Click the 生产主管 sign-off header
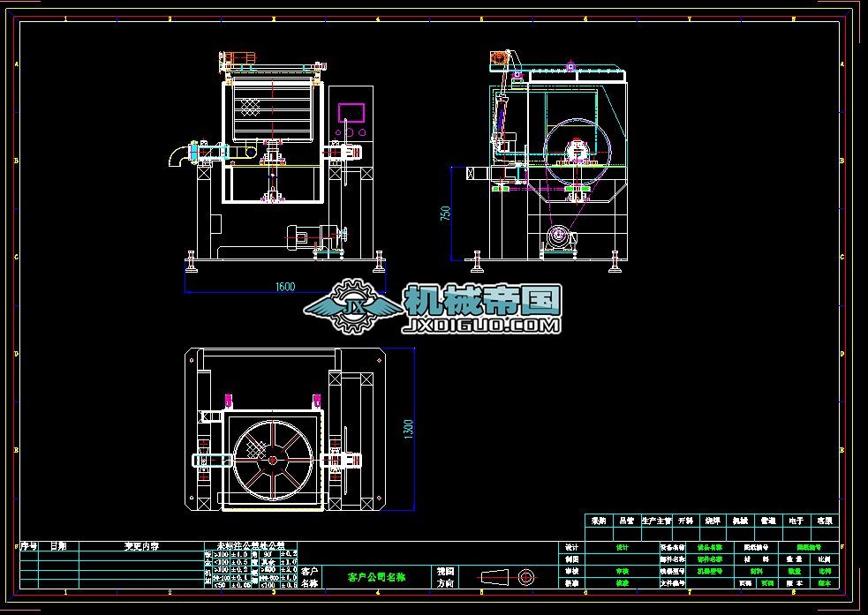 657,521
